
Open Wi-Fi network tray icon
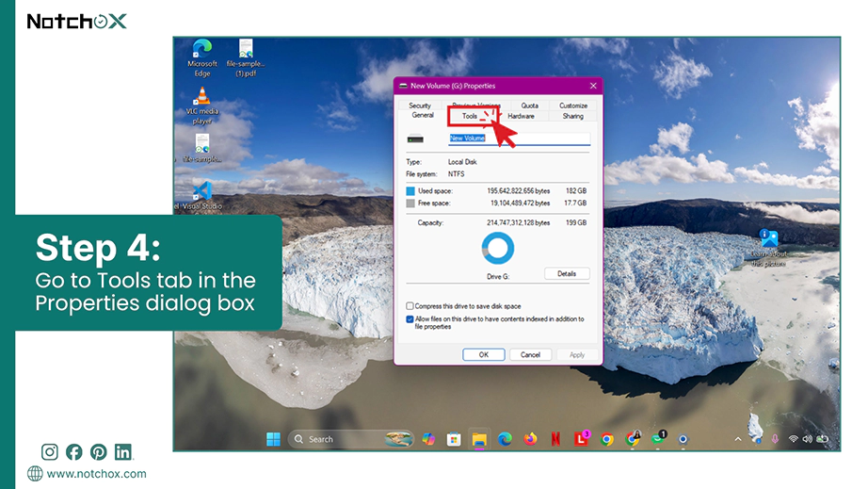(x=794, y=439)
